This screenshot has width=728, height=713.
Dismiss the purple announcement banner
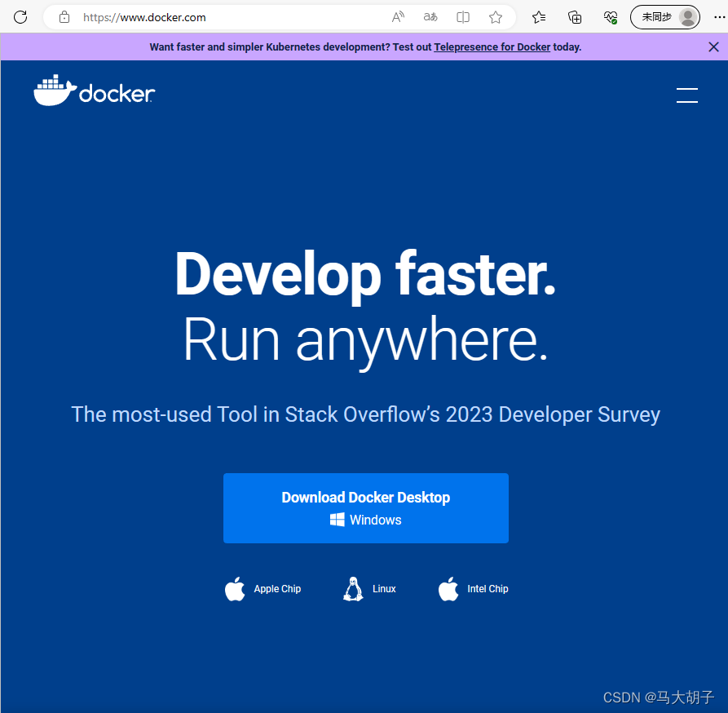pos(713,47)
